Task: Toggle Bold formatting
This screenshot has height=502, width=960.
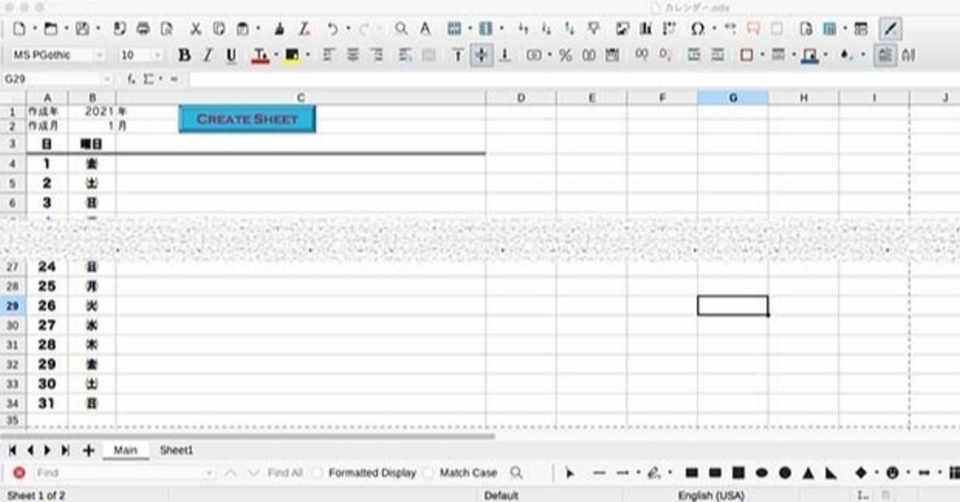Action: tap(184, 55)
